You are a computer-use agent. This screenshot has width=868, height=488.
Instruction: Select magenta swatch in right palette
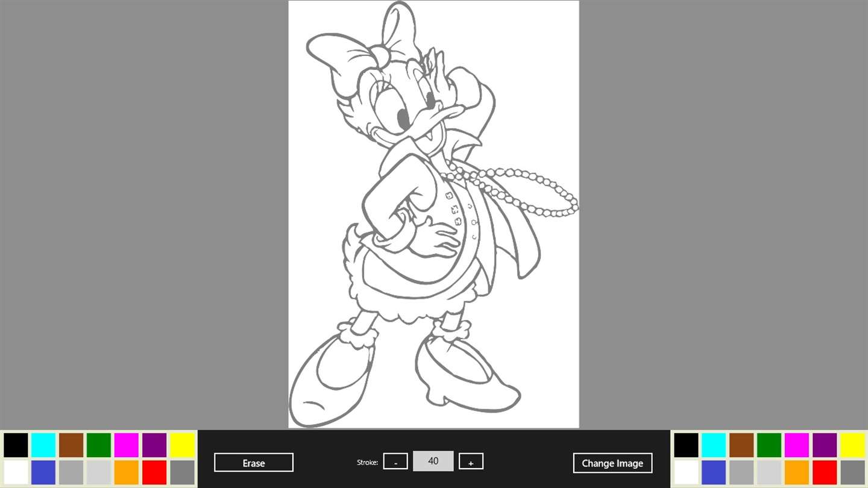(797, 445)
